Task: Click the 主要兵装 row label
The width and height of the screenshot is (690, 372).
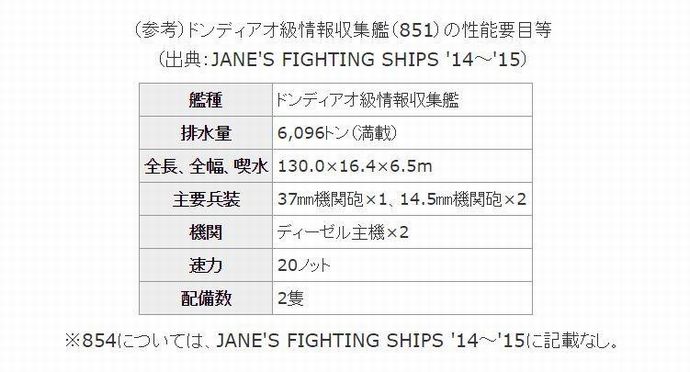Action: [x=206, y=199]
